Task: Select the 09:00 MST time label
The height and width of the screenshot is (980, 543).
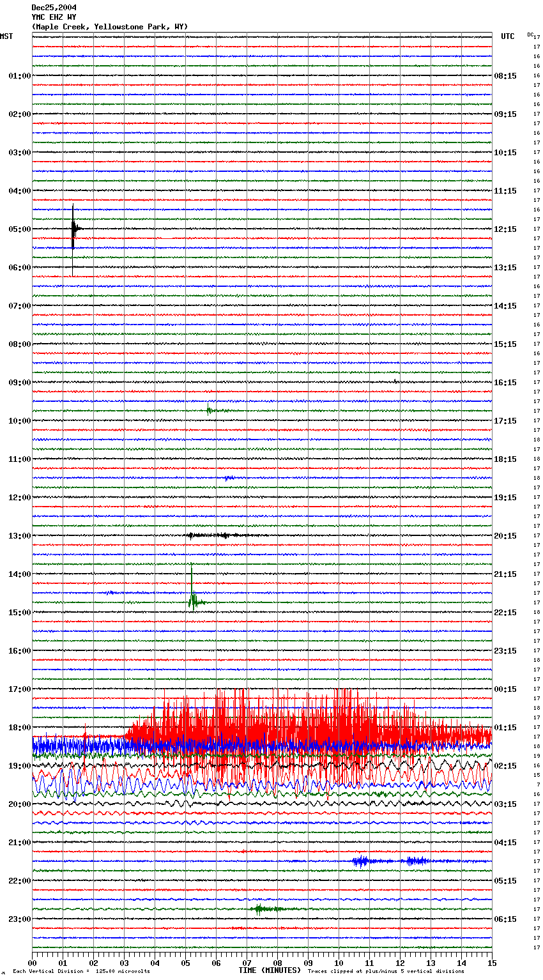Action: coord(20,383)
